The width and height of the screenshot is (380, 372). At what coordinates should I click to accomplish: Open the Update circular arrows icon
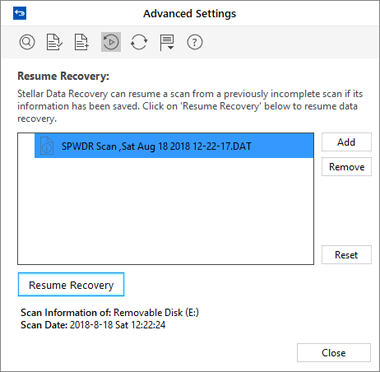click(x=139, y=42)
